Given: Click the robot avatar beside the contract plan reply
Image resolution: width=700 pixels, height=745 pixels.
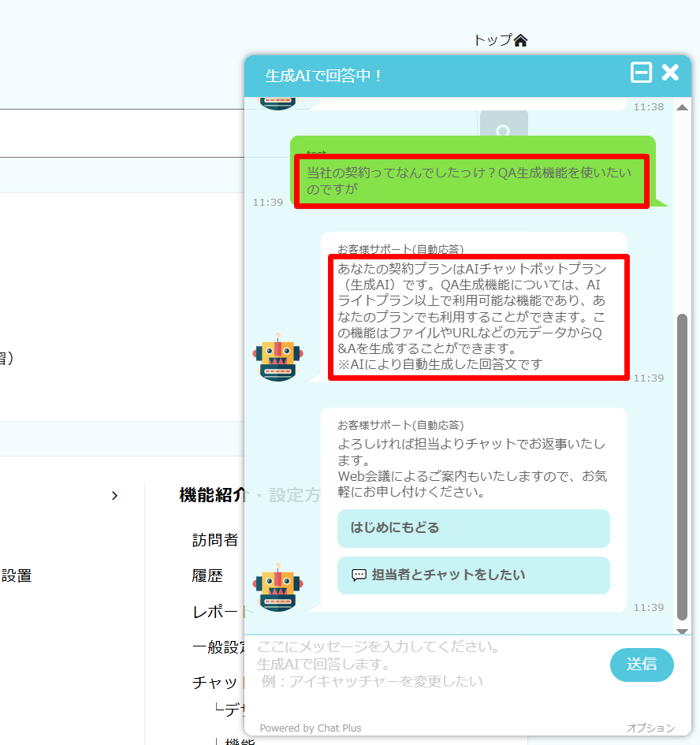Looking at the screenshot, I should pos(277,356).
